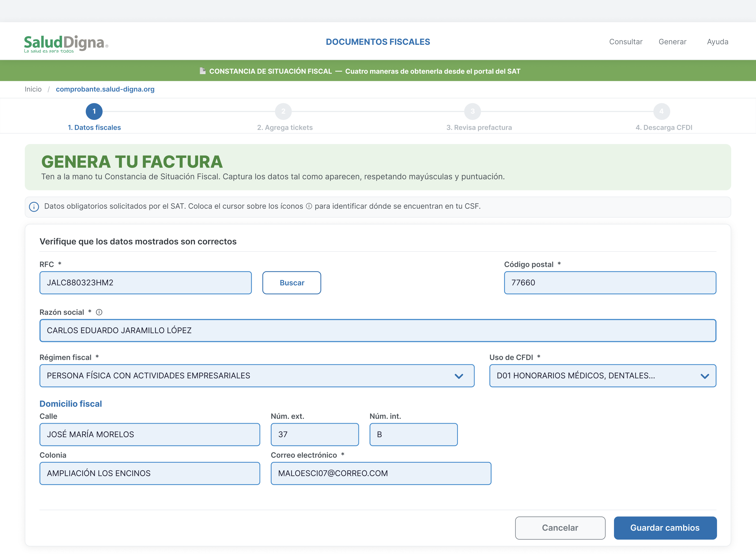Click the Buscar button

coord(292,283)
